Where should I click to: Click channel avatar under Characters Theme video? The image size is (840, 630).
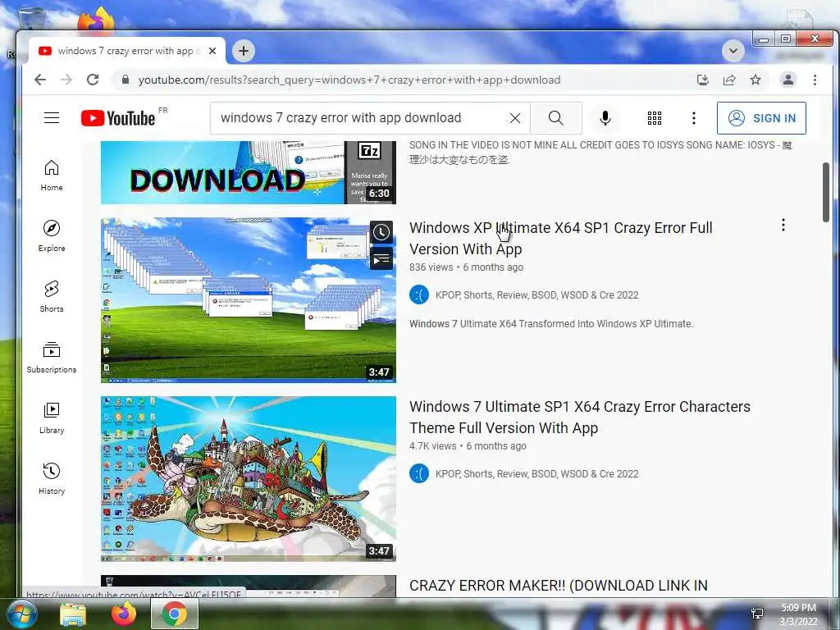pos(419,473)
